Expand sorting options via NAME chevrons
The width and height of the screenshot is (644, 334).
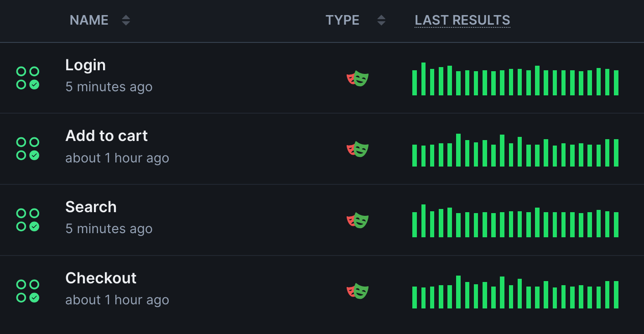coord(125,20)
